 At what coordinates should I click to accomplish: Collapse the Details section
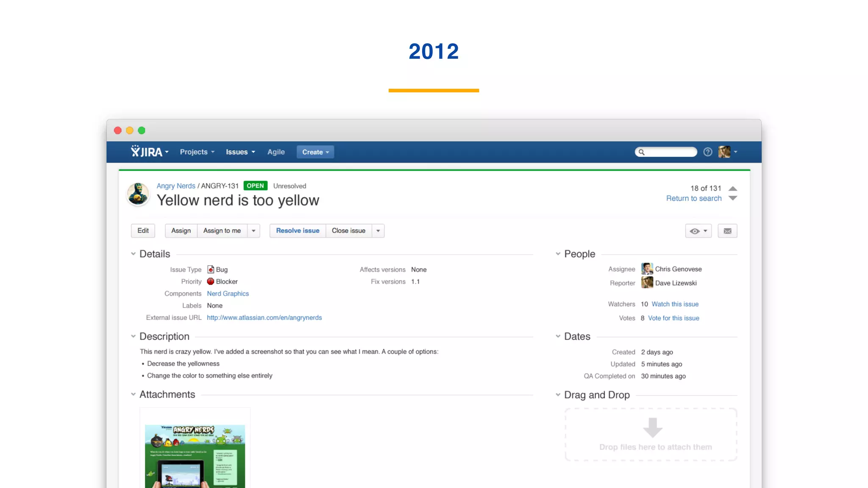click(133, 254)
